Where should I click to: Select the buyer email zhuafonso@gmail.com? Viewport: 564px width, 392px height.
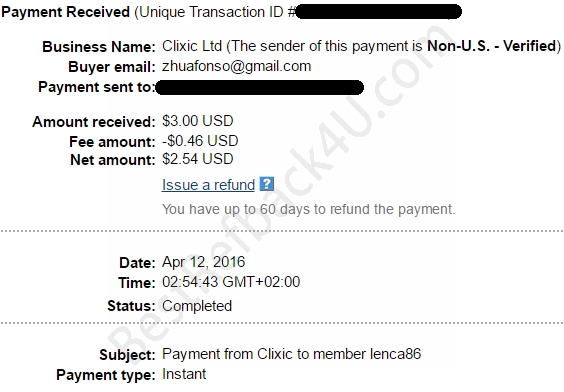236,67
